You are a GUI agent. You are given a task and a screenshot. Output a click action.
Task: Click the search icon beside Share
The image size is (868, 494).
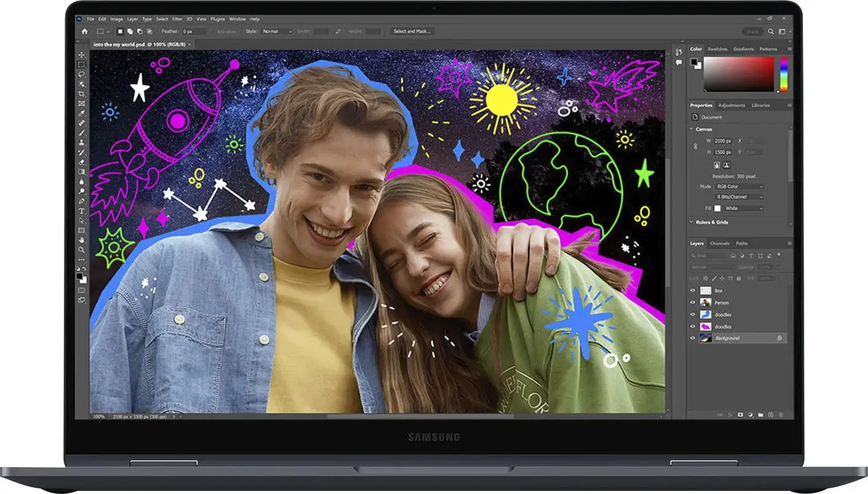tap(770, 31)
